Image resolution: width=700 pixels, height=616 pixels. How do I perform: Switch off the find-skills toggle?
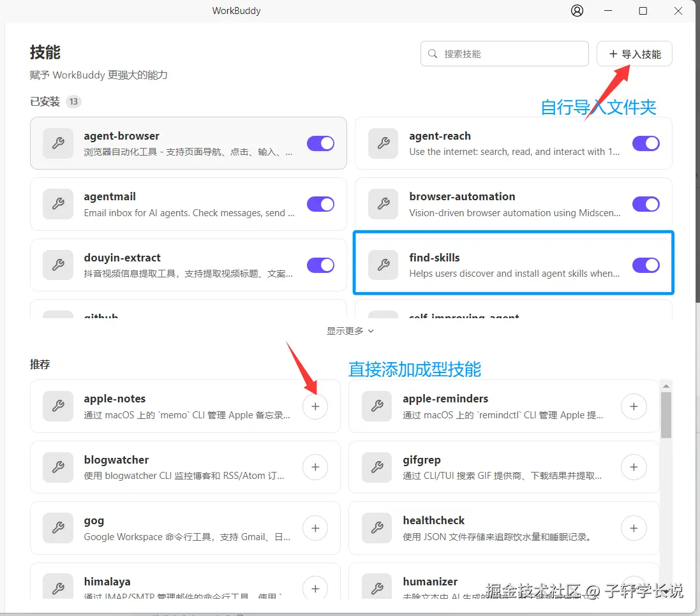646,265
